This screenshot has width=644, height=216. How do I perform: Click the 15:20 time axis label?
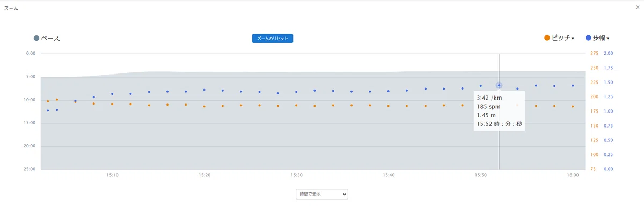pyautogui.click(x=204, y=175)
